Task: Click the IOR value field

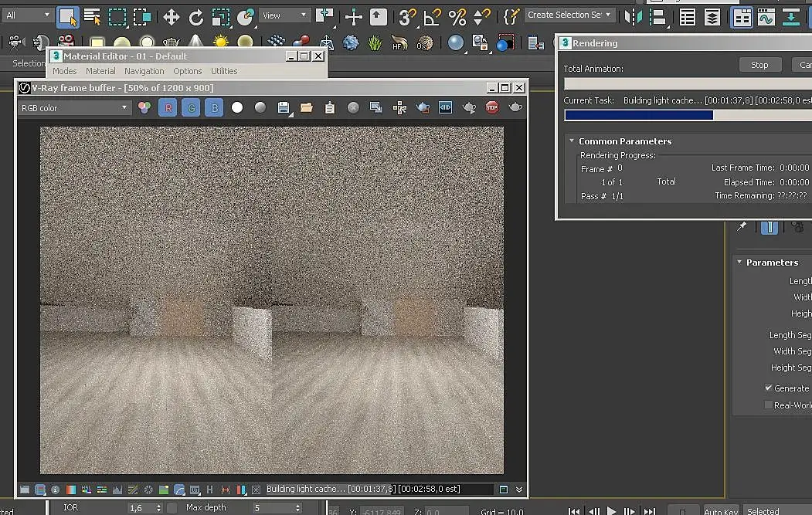Action: pos(141,508)
